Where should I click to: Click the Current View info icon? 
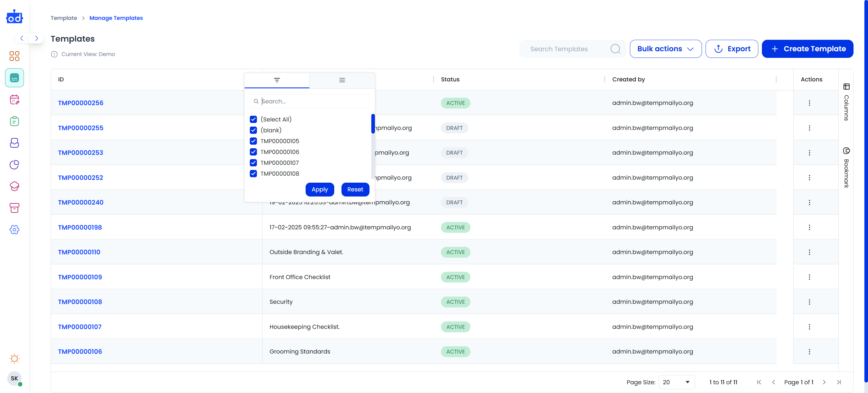[54, 54]
